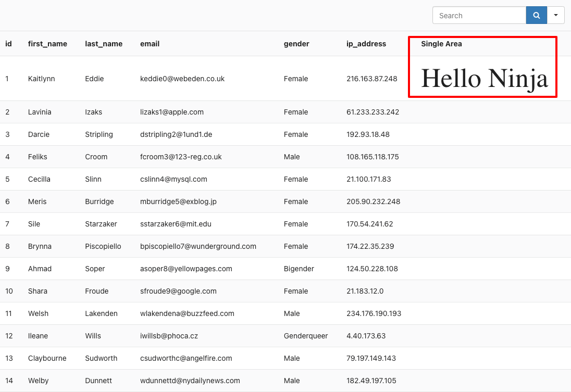Viewport: 571px width, 392px height.
Task: Open the dropdown arrow beside search button
Action: (x=556, y=16)
